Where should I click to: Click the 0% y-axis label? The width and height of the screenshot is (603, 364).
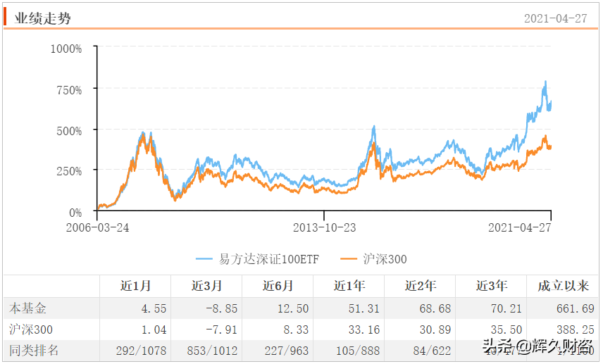click(76, 213)
